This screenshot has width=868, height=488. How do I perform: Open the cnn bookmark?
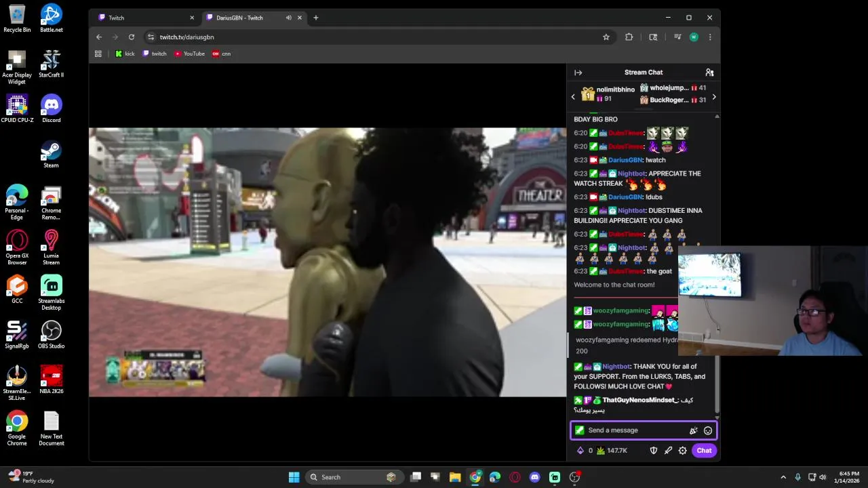pos(221,54)
